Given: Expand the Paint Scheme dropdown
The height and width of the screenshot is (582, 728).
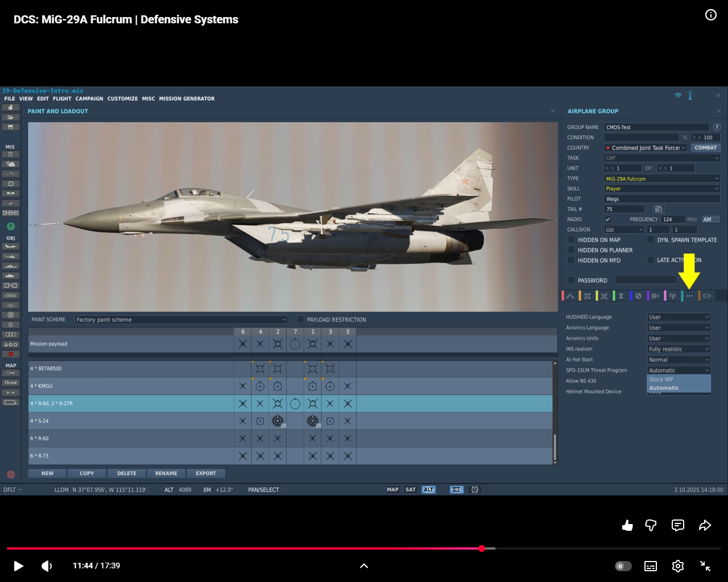Looking at the screenshot, I should point(181,320).
